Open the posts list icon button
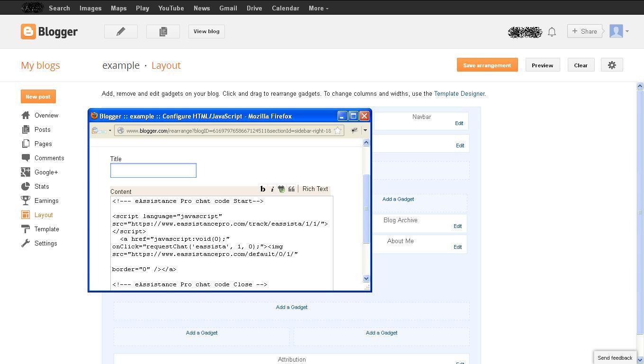Screen dimensions: 644x364 (163, 31)
